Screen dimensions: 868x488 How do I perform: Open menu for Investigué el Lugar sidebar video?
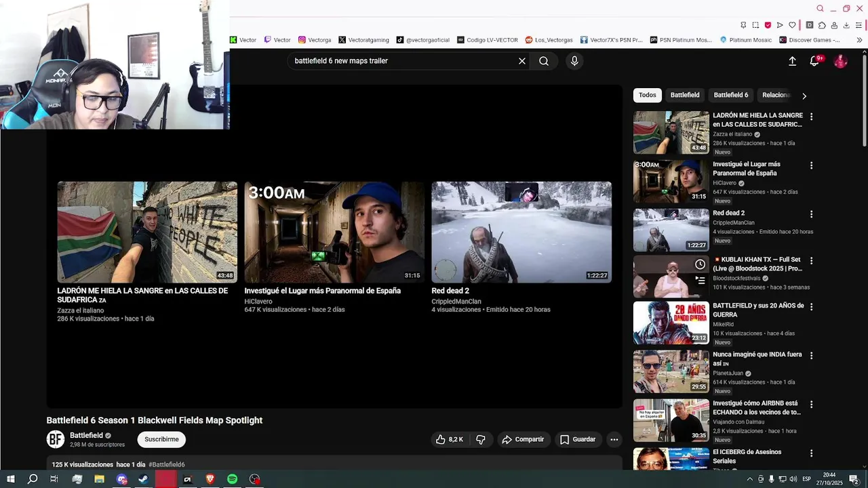coord(811,165)
